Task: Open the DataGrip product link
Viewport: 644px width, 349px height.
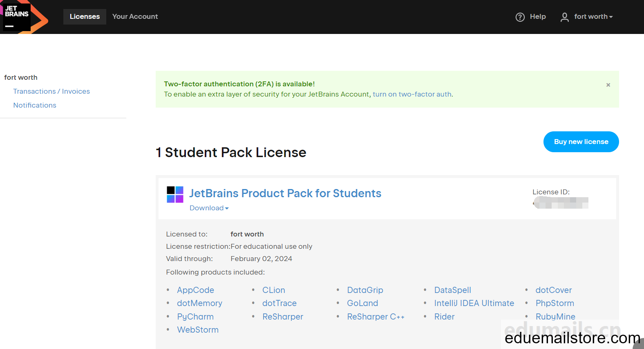Action: (365, 290)
